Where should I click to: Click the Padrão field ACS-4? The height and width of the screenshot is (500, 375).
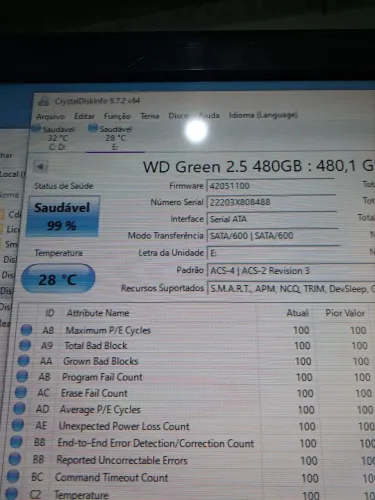(x=291, y=270)
